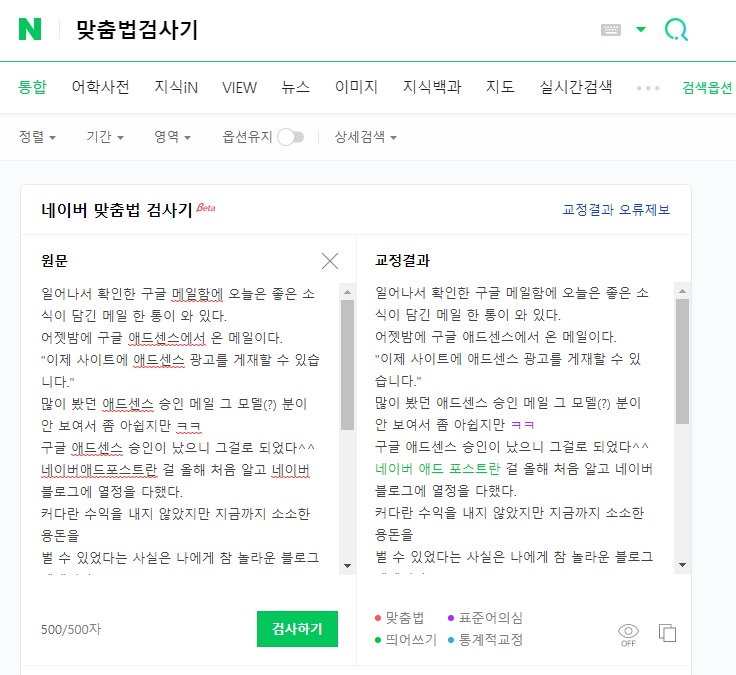Viewport: 736px width, 675px height.
Task: Click underlined 네이버애드포스트란 in the original text
Action: (x=99, y=469)
